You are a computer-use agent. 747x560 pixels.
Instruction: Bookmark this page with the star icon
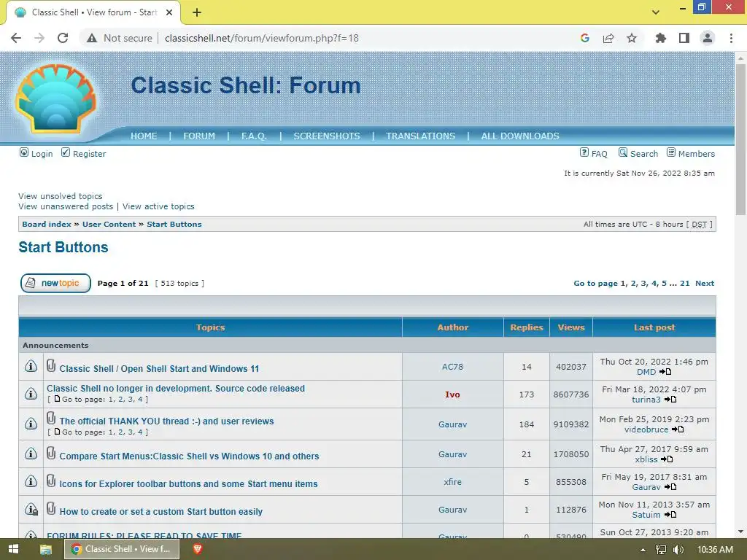(x=632, y=38)
